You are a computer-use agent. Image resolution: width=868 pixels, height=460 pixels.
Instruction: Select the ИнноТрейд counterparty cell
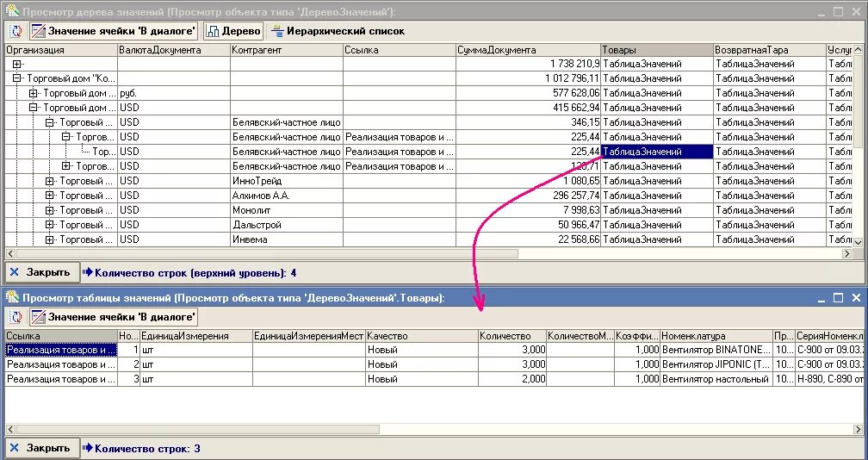tap(287, 181)
